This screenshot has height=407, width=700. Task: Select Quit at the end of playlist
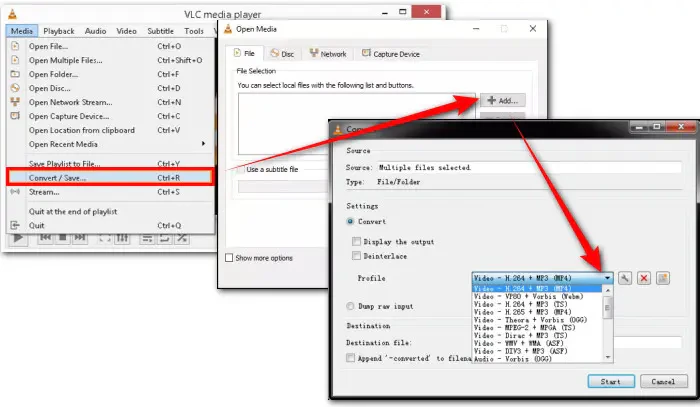110,211
